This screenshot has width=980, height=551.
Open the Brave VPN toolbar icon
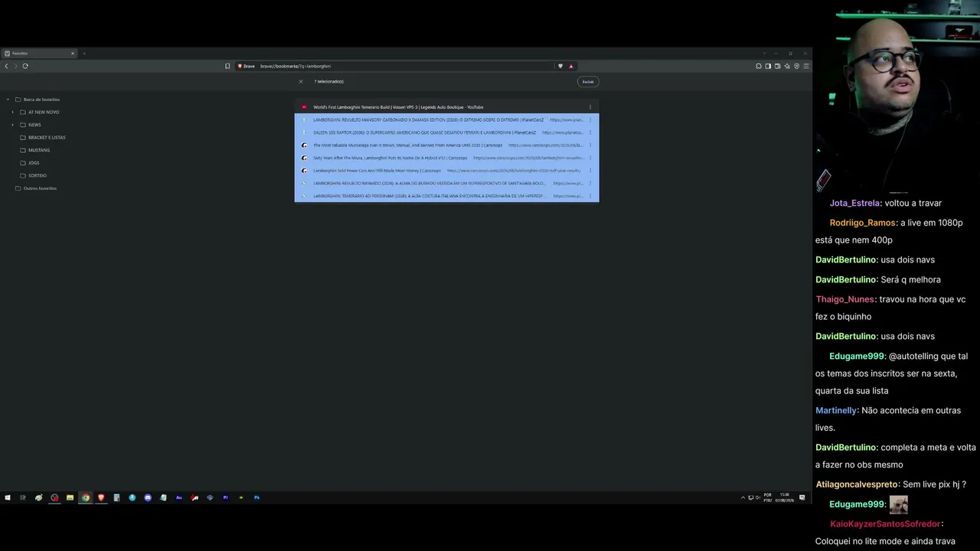(796, 66)
